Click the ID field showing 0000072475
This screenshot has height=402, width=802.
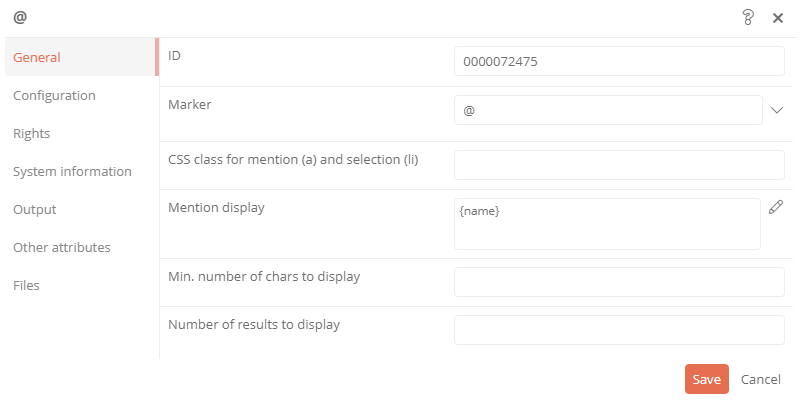[619, 61]
